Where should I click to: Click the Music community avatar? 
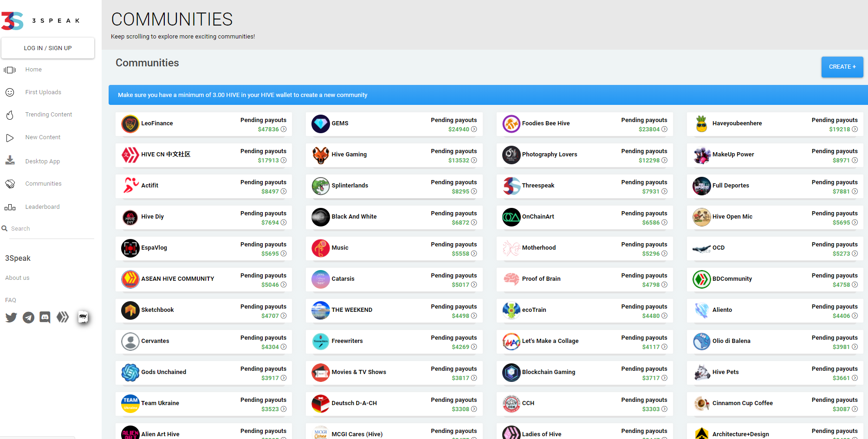[321, 248]
